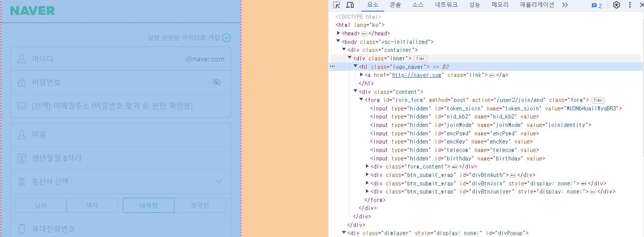Open the DevTools settings gear
This screenshot has height=237, width=644.
(x=616, y=5)
